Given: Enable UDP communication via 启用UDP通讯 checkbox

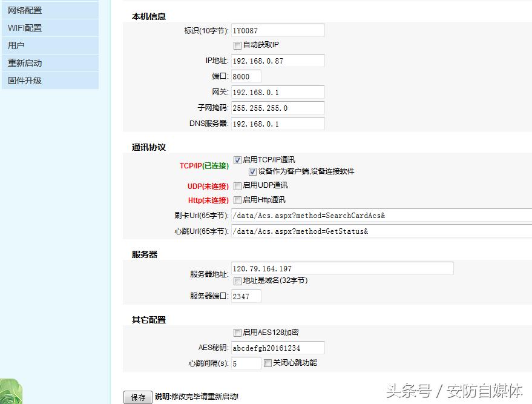Looking at the screenshot, I should tap(237, 186).
